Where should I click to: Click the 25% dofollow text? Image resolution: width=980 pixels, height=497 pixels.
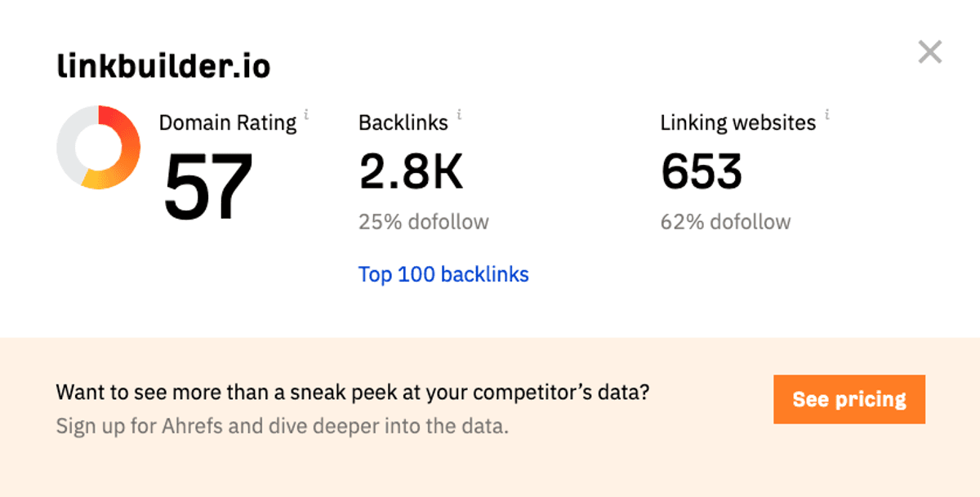(x=423, y=221)
